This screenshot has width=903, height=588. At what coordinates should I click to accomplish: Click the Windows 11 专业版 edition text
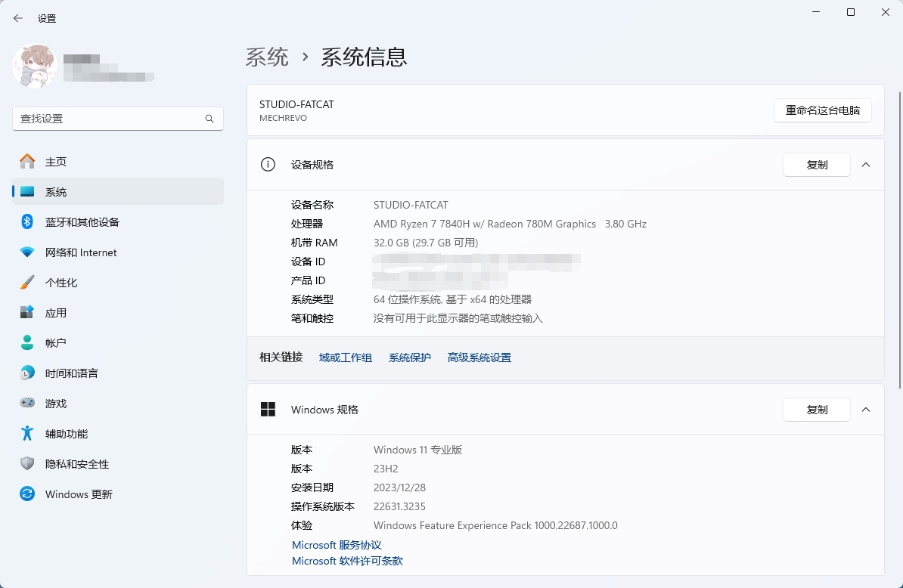[x=417, y=450]
